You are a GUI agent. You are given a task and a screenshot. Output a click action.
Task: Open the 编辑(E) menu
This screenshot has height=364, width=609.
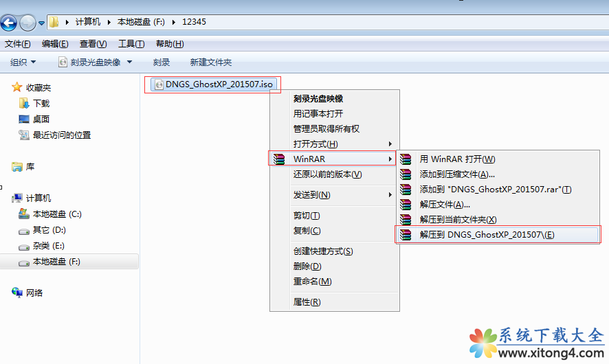55,44
